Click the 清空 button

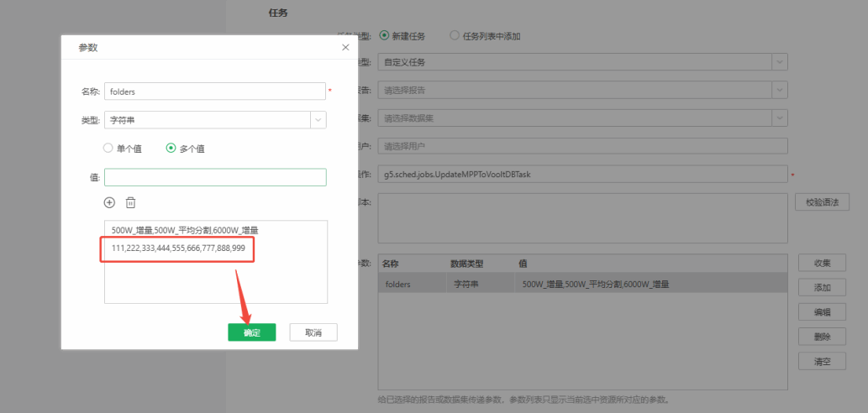[x=822, y=362]
